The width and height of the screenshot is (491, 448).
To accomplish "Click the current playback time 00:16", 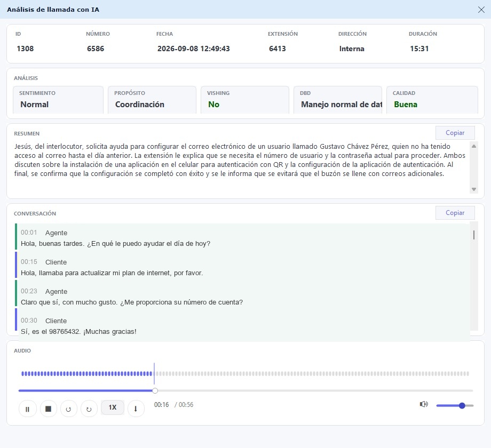I will [x=161, y=404].
